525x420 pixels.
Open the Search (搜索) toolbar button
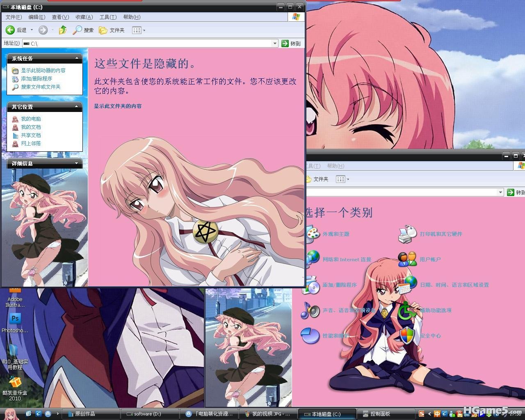tap(83, 30)
